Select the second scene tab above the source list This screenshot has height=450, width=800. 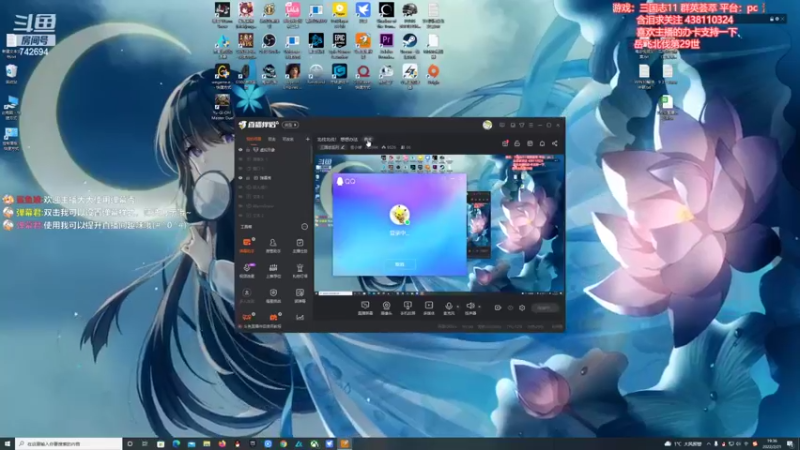coord(272,139)
